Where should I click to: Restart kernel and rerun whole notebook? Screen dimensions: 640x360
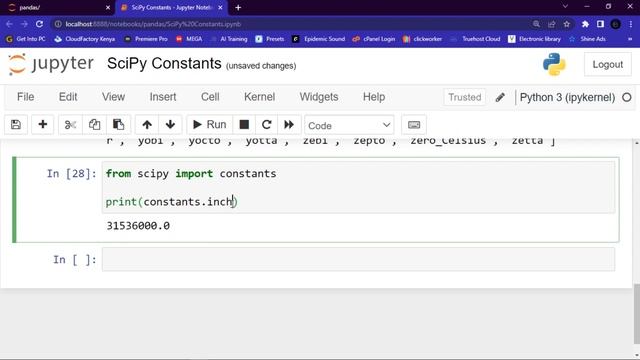289,124
